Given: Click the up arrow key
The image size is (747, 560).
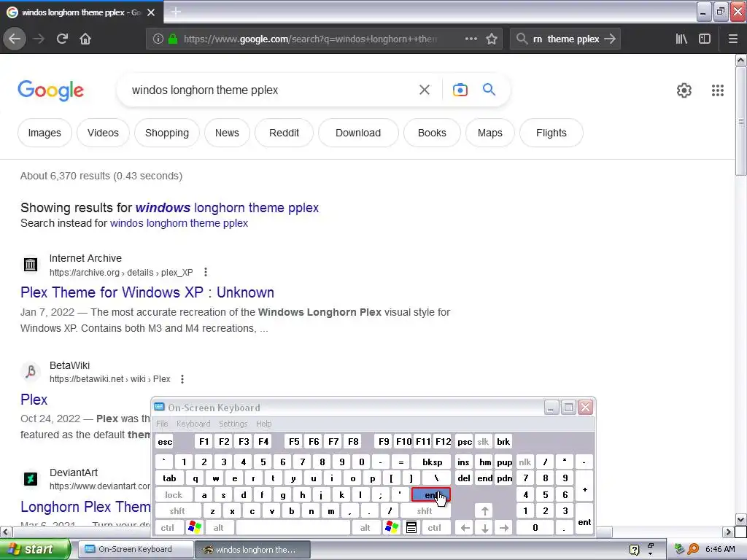Looking at the screenshot, I should (x=484, y=511).
